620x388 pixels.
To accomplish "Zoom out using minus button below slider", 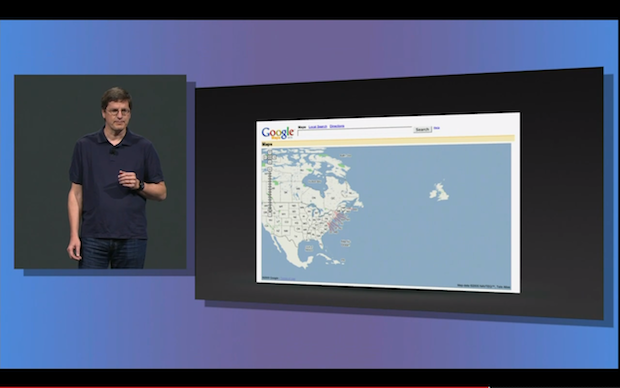I will pyautogui.click(x=270, y=215).
